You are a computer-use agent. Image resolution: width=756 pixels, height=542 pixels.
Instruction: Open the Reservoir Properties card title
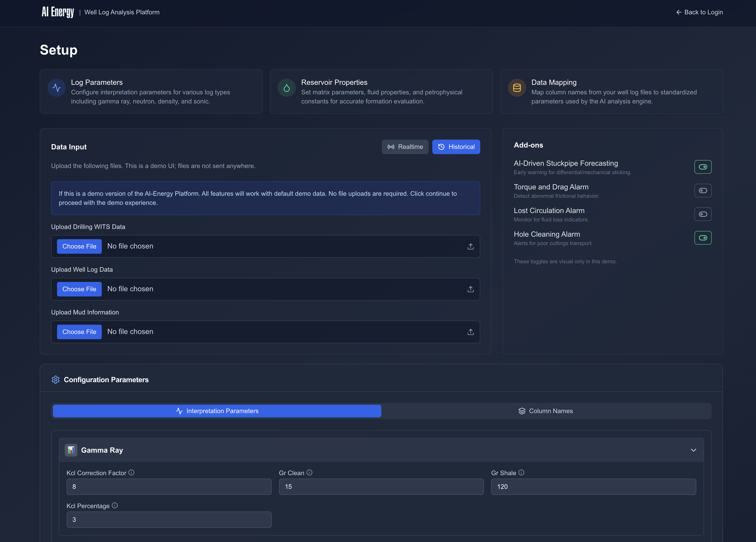tap(334, 82)
